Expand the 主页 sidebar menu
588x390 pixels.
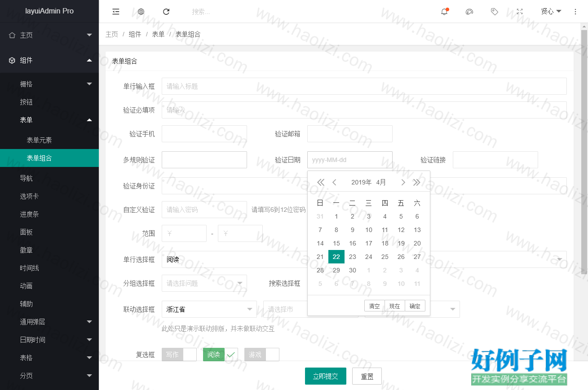point(49,35)
